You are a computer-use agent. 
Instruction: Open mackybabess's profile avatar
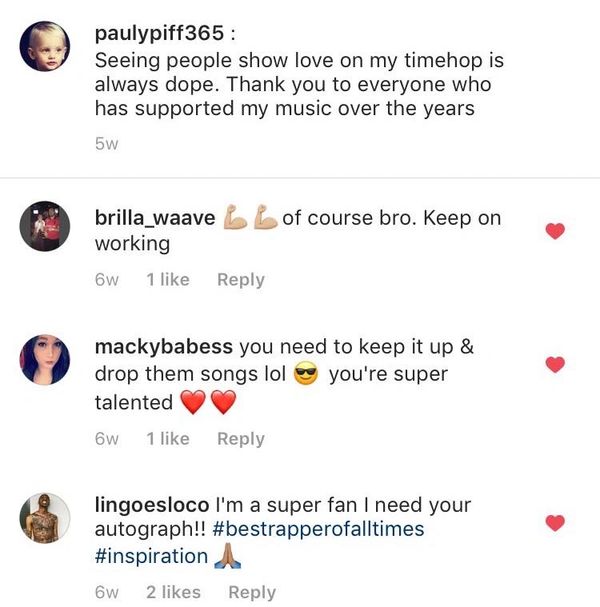[x=45, y=360]
